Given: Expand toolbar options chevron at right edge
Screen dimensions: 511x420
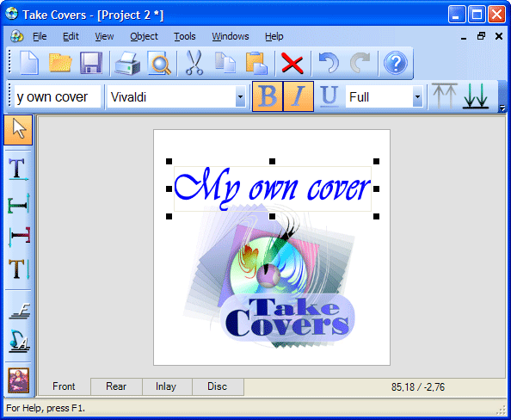Looking at the screenshot, I should [502, 108].
